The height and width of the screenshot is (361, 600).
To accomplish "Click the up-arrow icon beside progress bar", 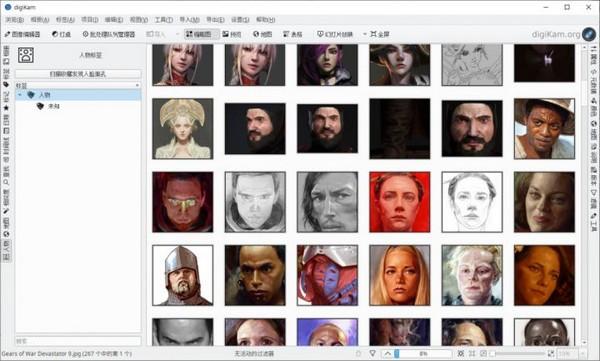I will point(387,353).
